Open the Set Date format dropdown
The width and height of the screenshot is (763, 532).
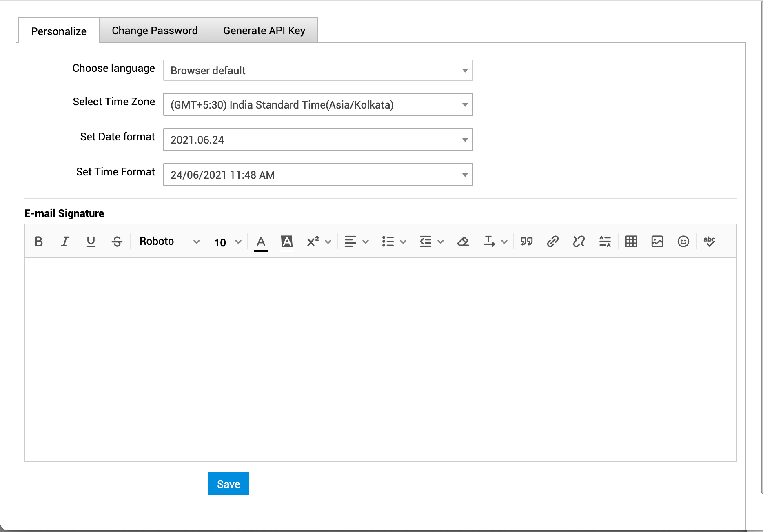point(318,140)
